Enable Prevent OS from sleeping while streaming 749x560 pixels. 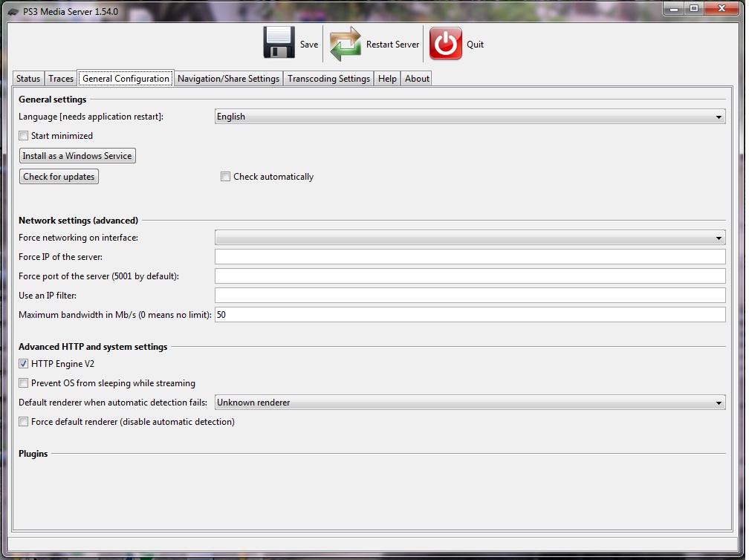(24, 383)
